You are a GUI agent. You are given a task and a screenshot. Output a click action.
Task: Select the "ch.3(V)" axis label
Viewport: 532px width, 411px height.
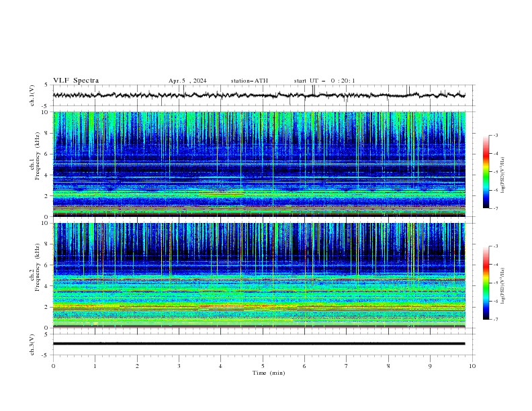click(x=32, y=345)
